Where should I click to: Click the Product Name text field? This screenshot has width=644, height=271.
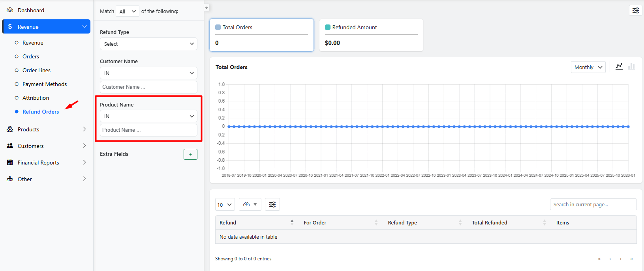click(x=148, y=130)
